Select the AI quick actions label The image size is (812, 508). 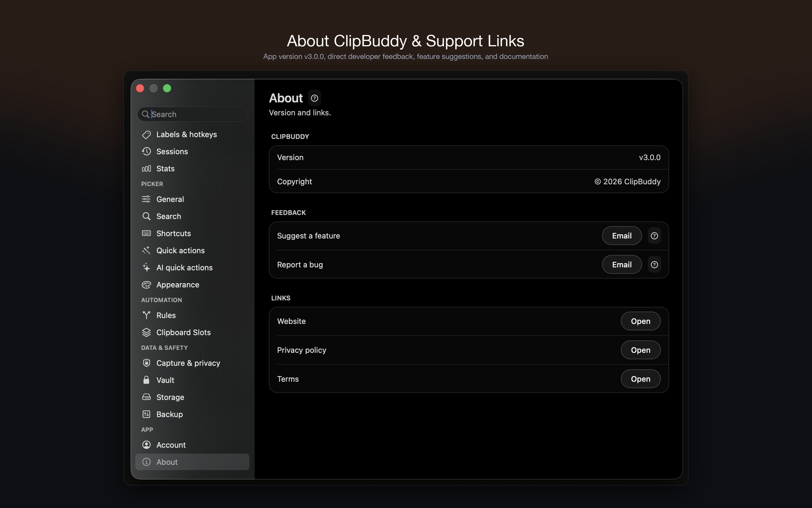pyautogui.click(x=185, y=268)
